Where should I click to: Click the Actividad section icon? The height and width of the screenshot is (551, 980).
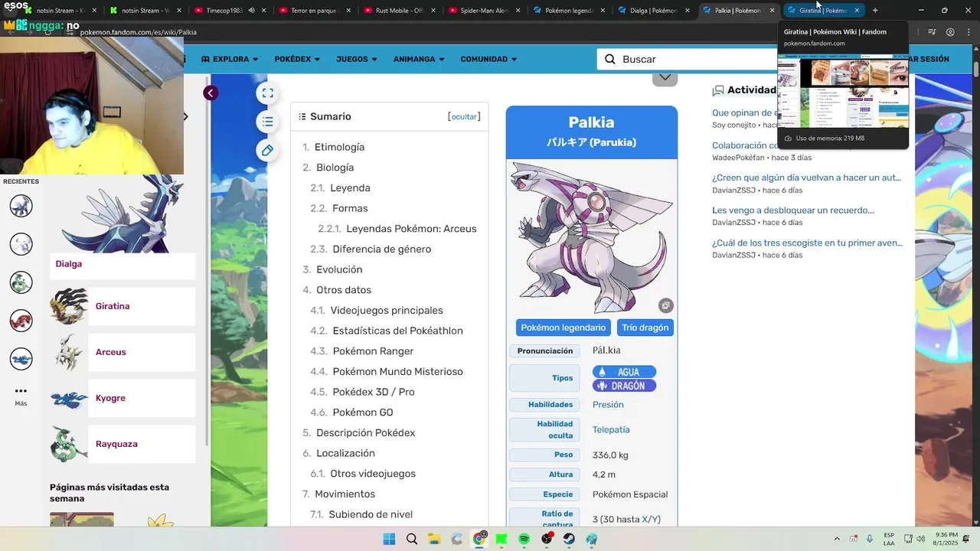click(x=718, y=90)
